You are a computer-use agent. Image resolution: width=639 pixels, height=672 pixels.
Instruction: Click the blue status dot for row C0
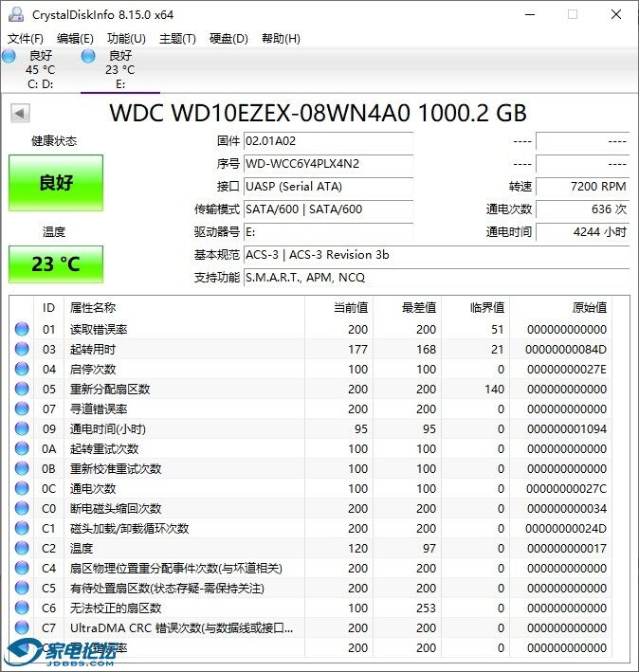(22, 508)
